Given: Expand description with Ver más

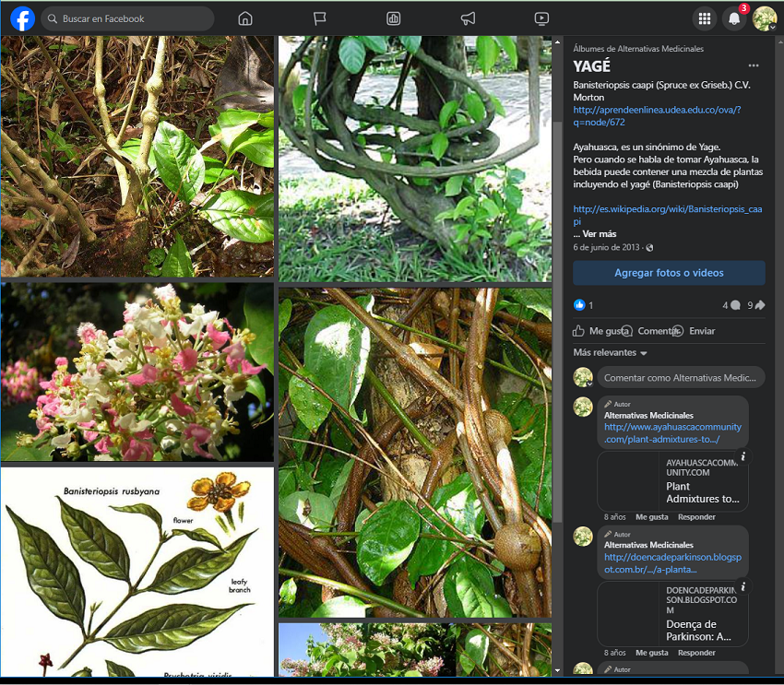Looking at the screenshot, I should [x=600, y=234].
